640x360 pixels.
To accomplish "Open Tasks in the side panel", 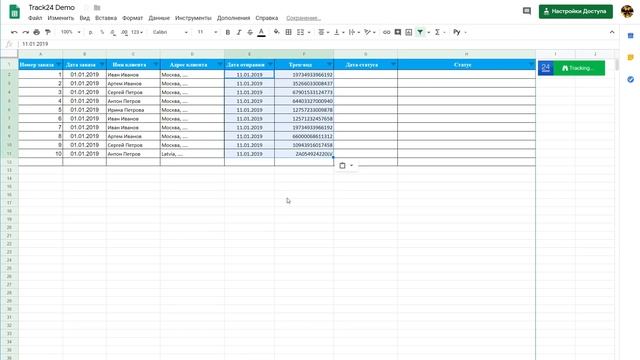I will (x=631, y=79).
